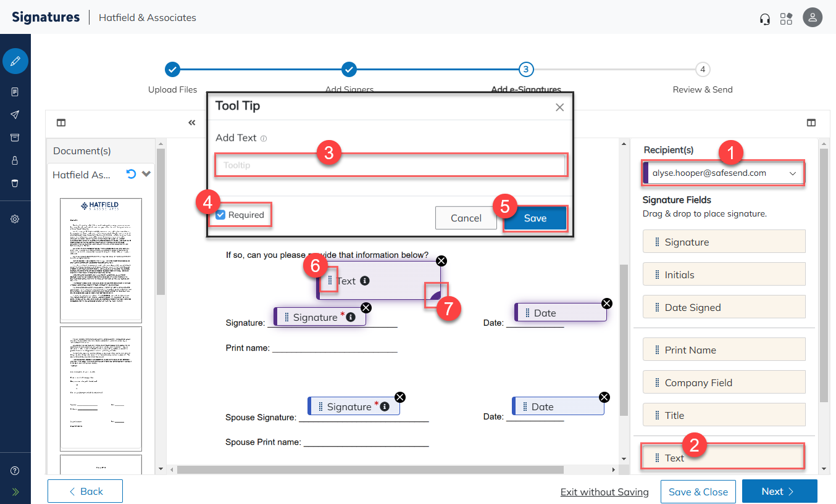Click the info icon on Text field

pos(365,281)
